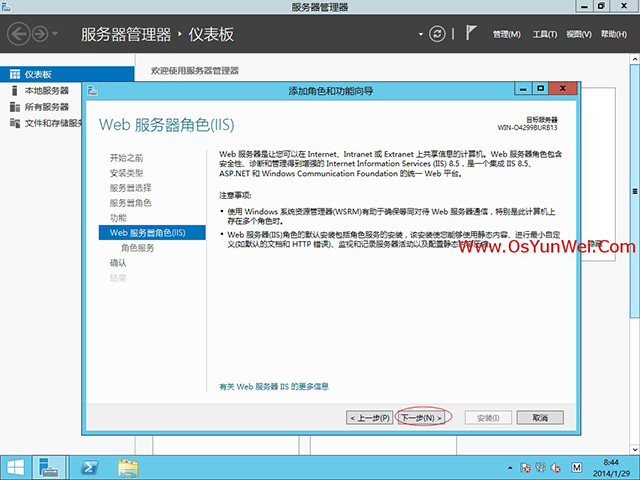Click the forward navigation arrow in Server Manager
The image size is (640, 480).
(40, 34)
